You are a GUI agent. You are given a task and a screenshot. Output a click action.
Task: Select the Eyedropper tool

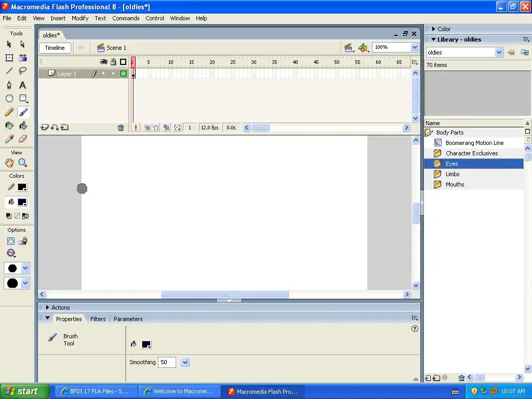tap(9, 139)
